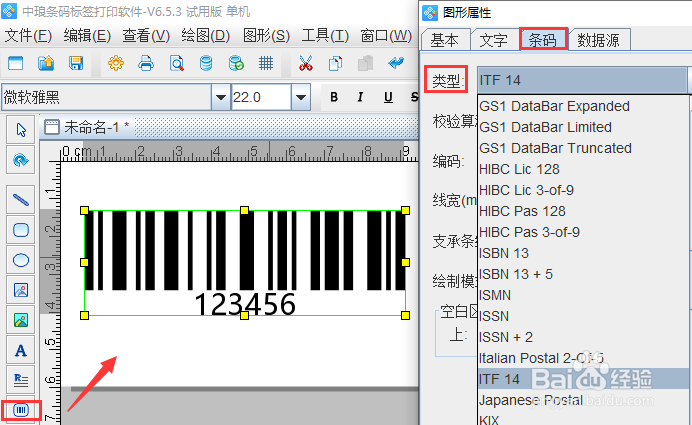Select the bitmap picture insert tool
Image resolution: width=692 pixels, height=425 pixels.
(x=21, y=320)
